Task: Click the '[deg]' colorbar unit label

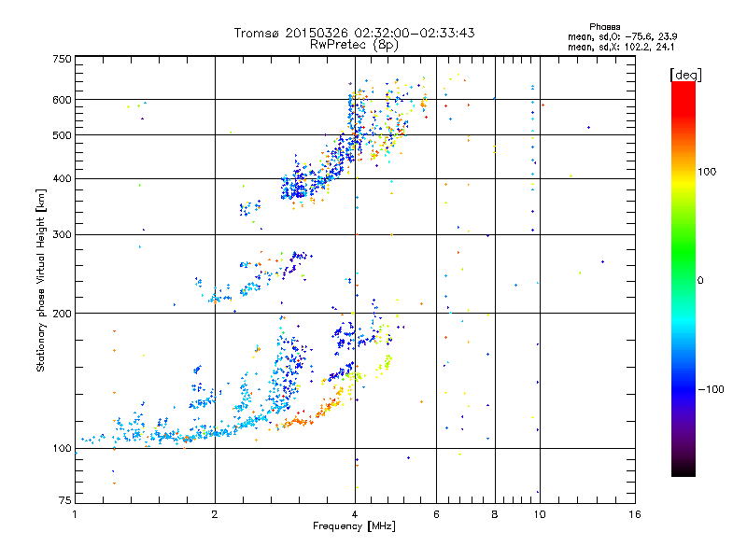Action: pyautogui.click(x=685, y=76)
